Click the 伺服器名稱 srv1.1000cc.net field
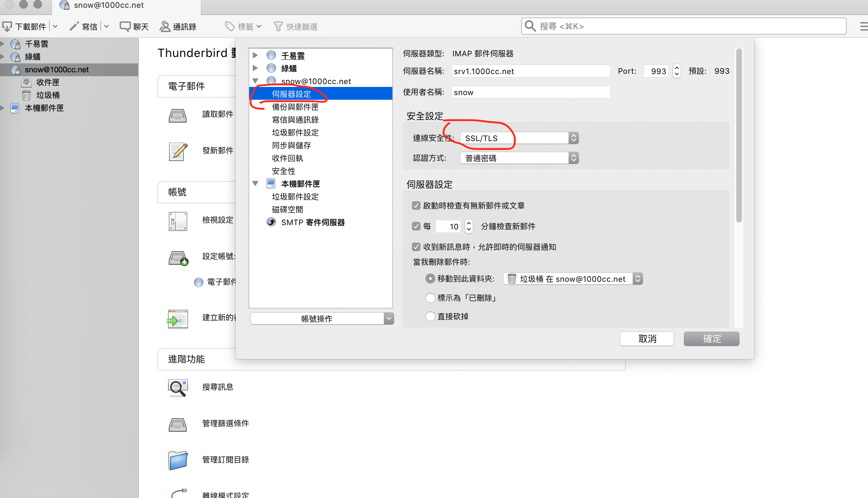868x498 pixels. tap(530, 71)
